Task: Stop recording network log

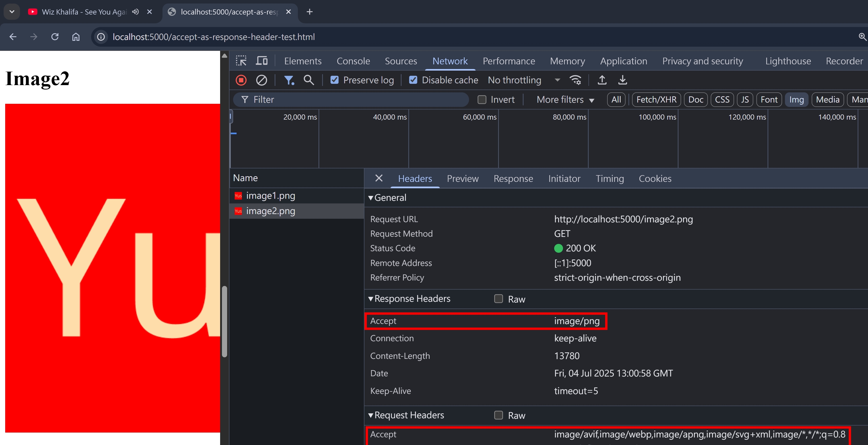Action: (x=241, y=80)
